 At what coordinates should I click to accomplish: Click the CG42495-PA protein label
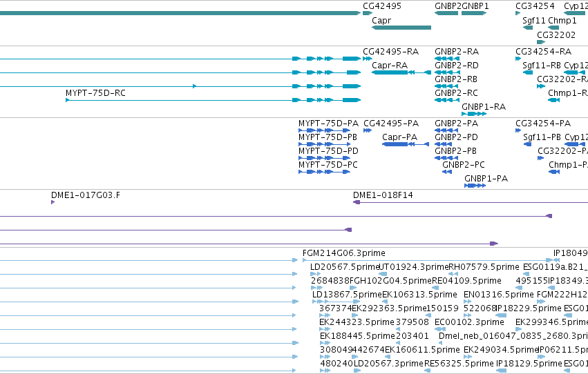tap(391, 123)
